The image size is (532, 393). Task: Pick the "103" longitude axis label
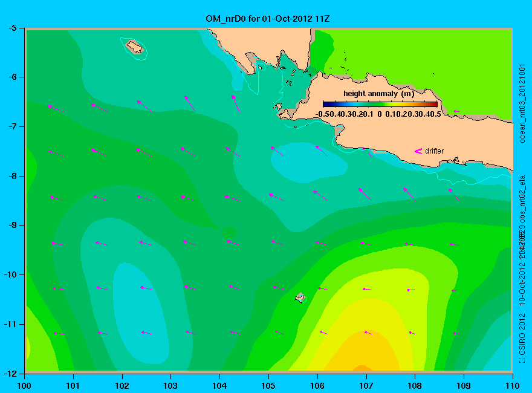[x=170, y=386]
